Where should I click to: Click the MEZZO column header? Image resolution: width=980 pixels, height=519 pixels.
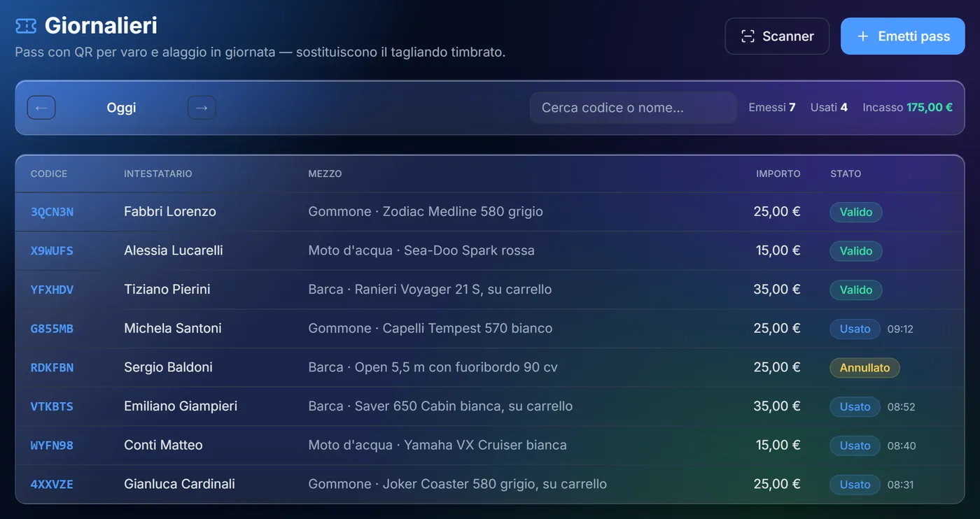point(325,173)
